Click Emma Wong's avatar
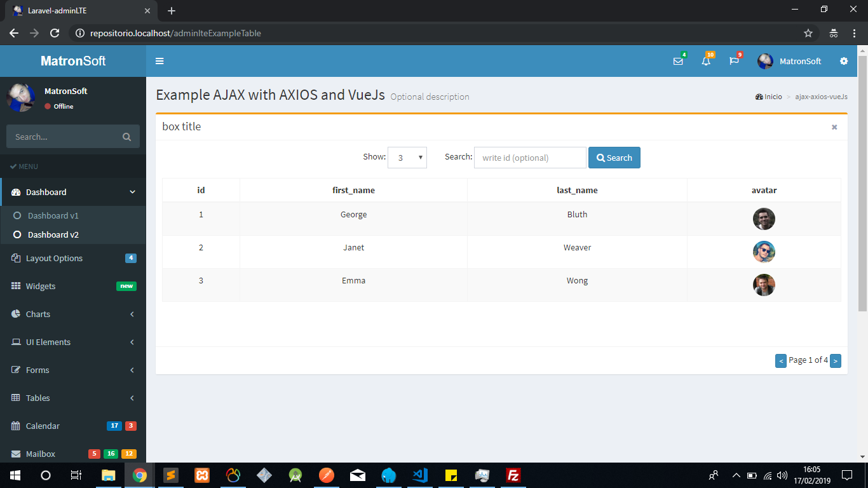The height and width of the screenshot is (488, 868). tap(764, 285)
